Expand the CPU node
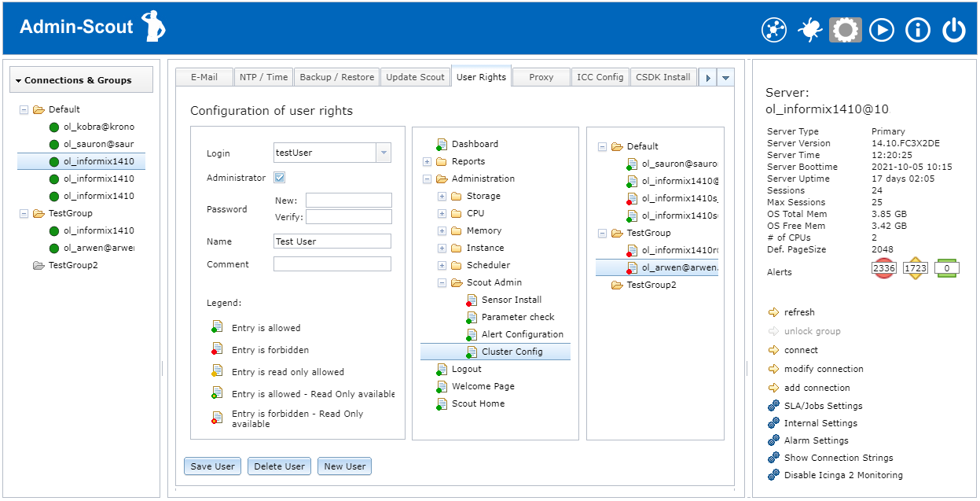This screenshot has height=501, width=980. [x=442, y=214]
